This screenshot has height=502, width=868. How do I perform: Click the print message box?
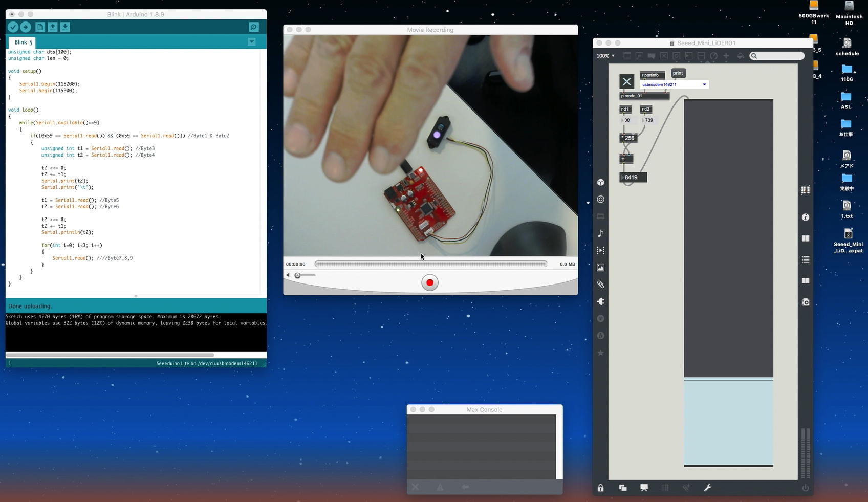678,73
